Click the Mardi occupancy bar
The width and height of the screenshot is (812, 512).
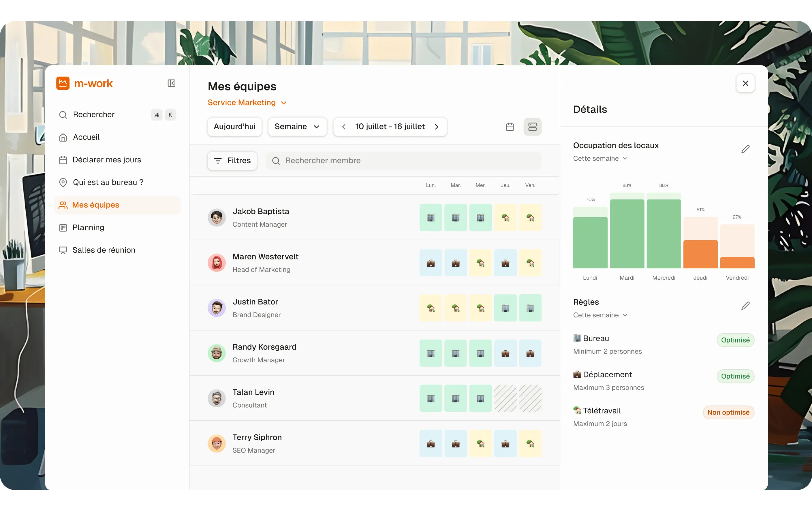[x=627, y=233]
